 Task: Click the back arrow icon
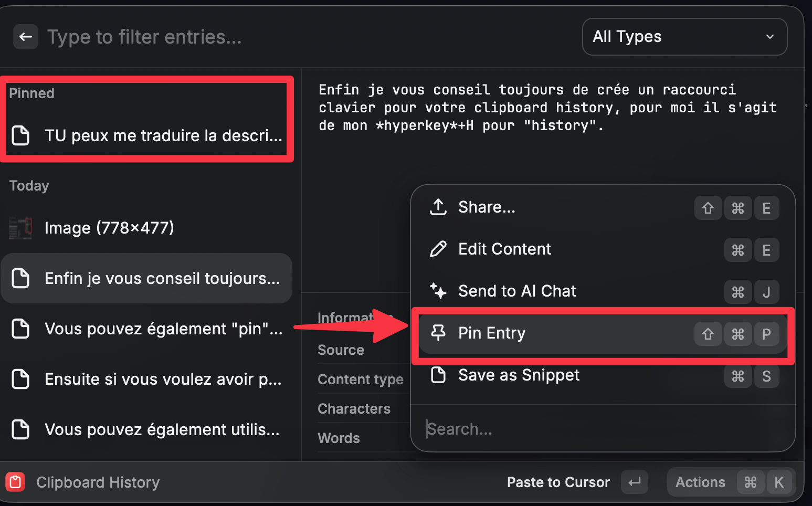pos(26,37)
